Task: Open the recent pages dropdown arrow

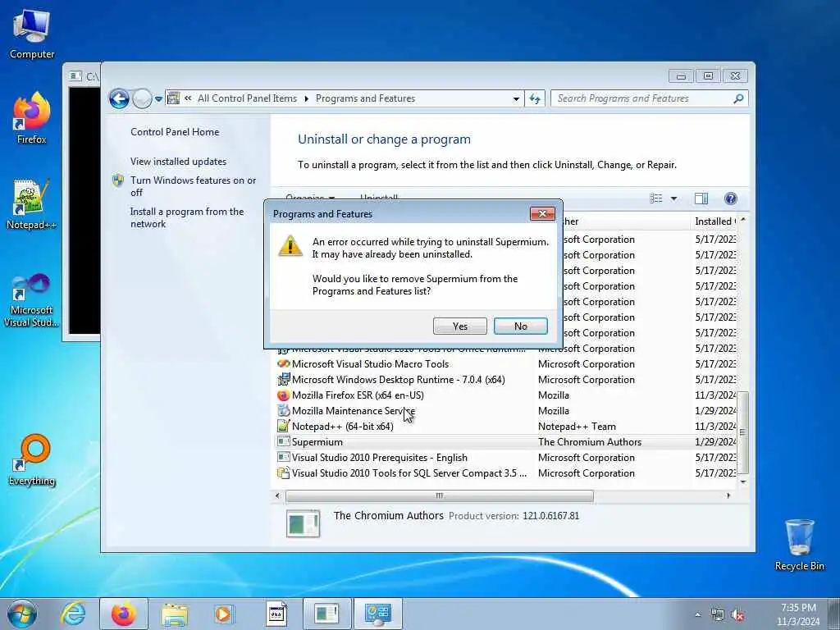Action: [x=158, y=99]
